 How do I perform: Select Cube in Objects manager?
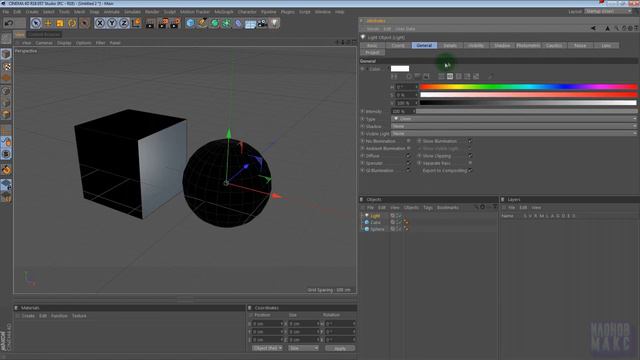click(375, 222)
